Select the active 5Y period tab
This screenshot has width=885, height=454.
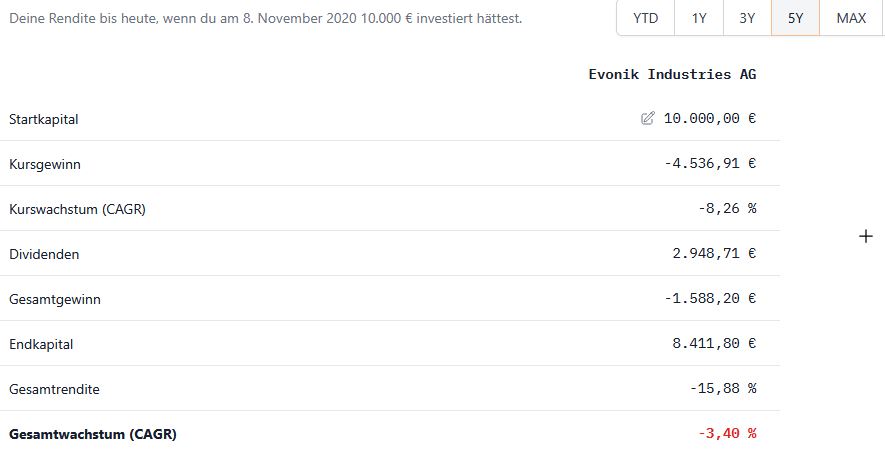pyautogui.click(x=795, y=18)
